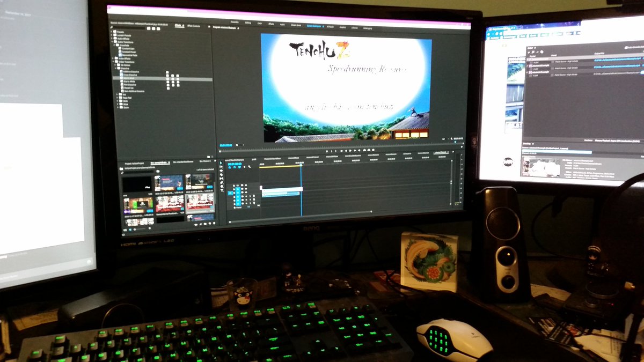Click the clip on the timeline video track
The height and width of the screenshot is (362, 644).
click(282, 189)
